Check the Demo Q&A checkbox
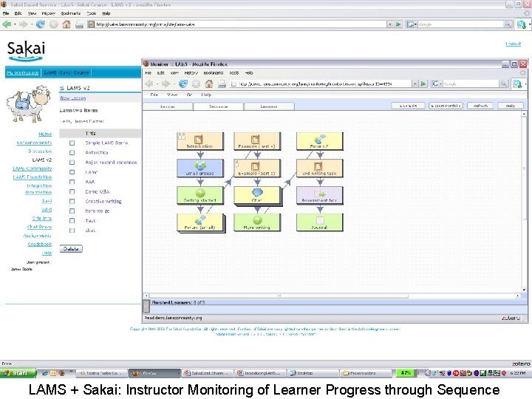532x399 pixels. tap(72, 191)
